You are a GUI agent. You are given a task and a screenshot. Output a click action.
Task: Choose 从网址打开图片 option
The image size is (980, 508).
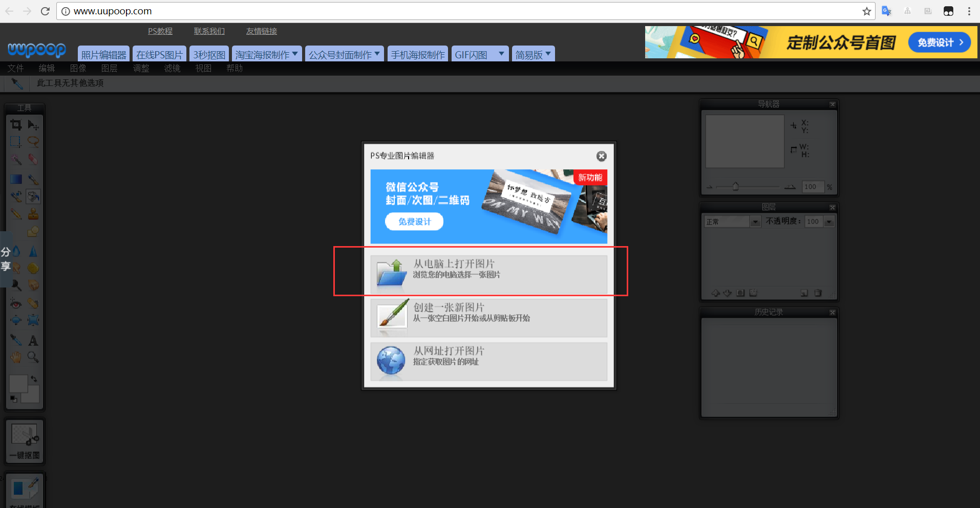pyautogui.click(x=489, y=362)
